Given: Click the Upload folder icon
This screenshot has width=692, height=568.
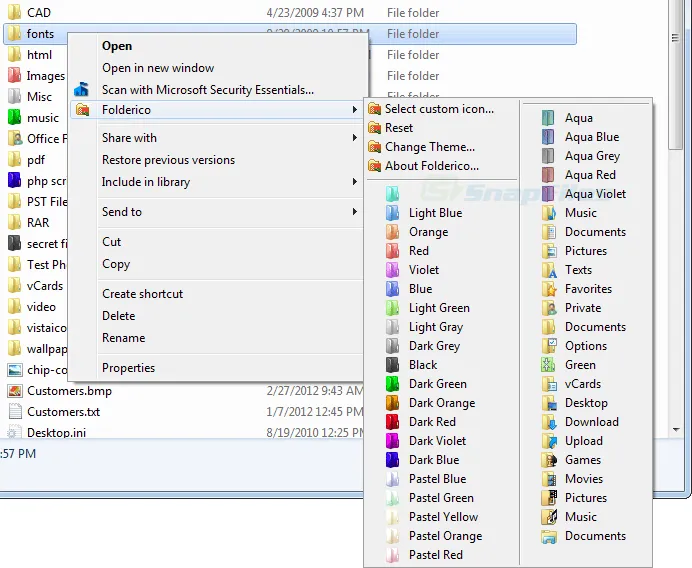Looking at the screenshot, I should [x=549, y=440].
